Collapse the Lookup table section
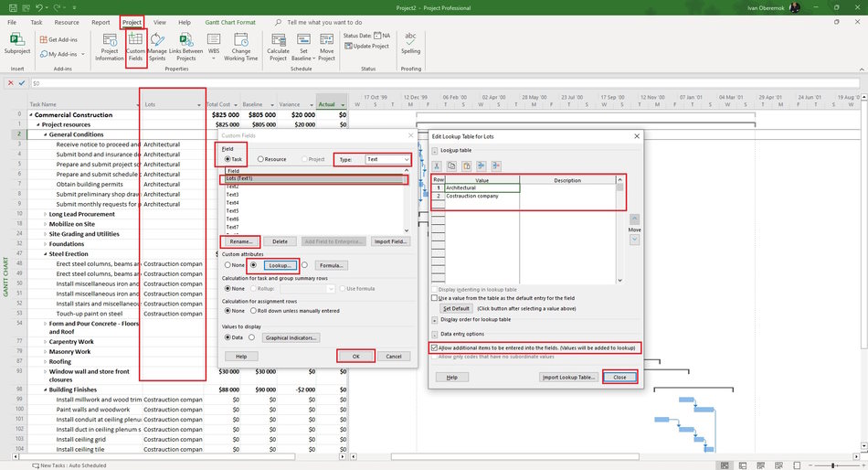 (435, 150)
